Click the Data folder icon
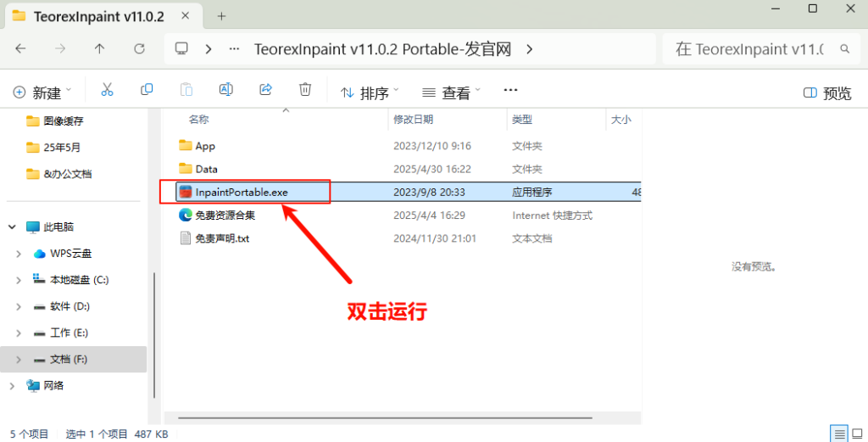 point(186,168)
